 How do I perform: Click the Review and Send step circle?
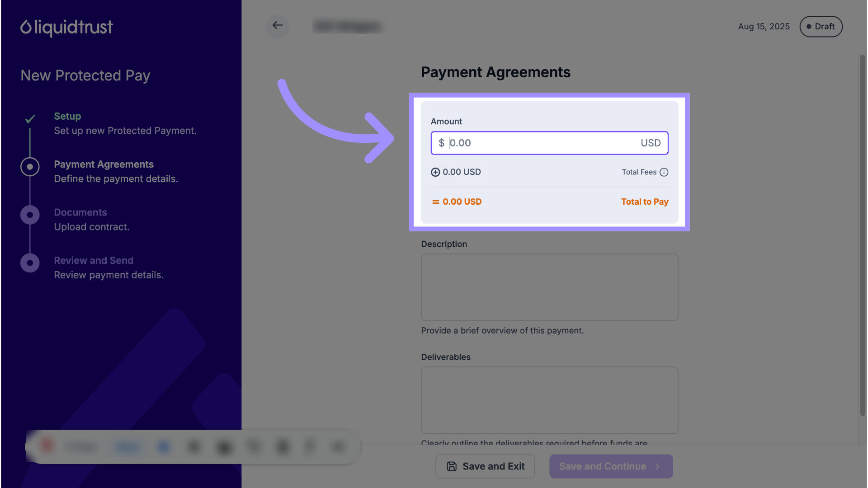tap(30, 263)
